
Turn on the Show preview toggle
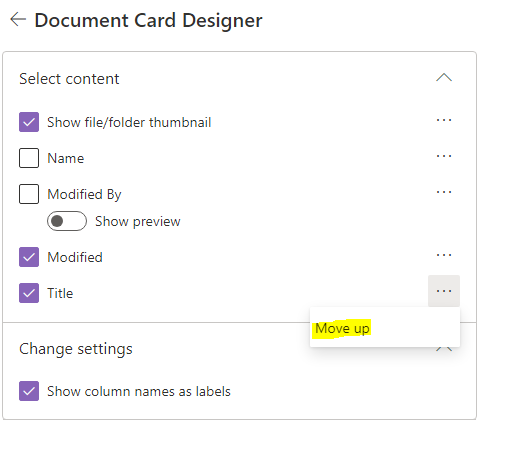(67, 221)
